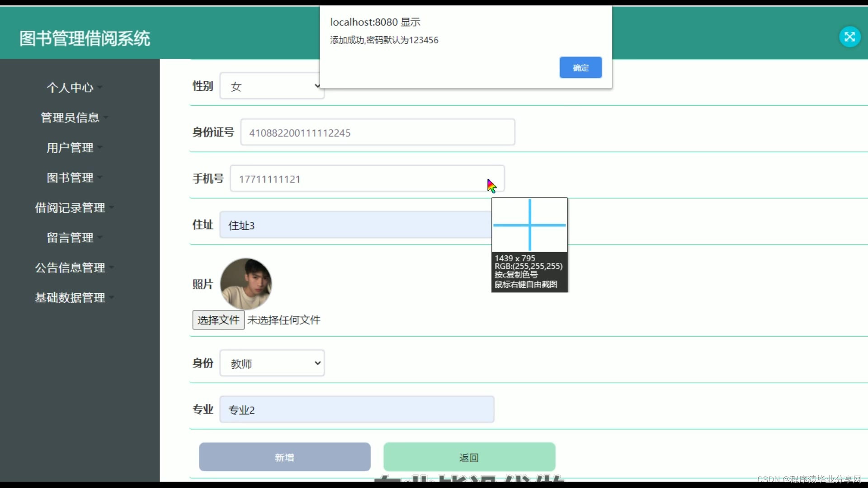Screen dimensions: 868x488
Task: Expand the 用户管理 menu arrow
Action: point(100,147)
